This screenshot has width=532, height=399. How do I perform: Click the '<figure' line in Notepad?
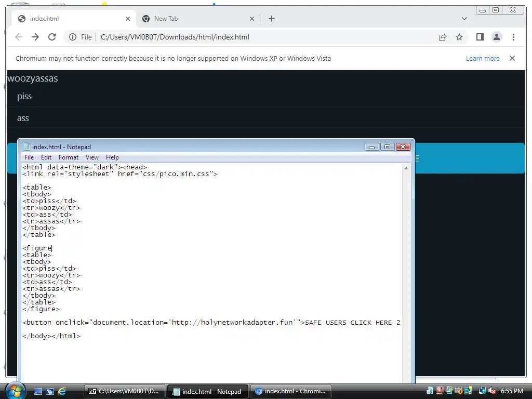point(37,248)
